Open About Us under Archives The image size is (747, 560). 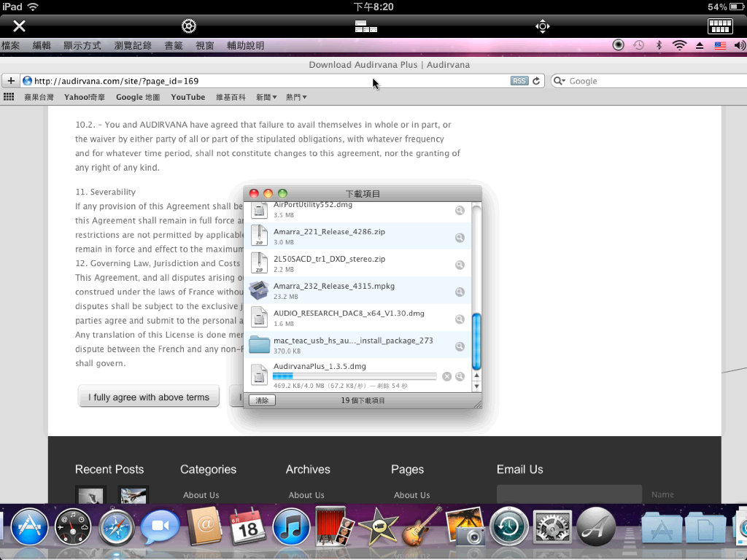306,495
